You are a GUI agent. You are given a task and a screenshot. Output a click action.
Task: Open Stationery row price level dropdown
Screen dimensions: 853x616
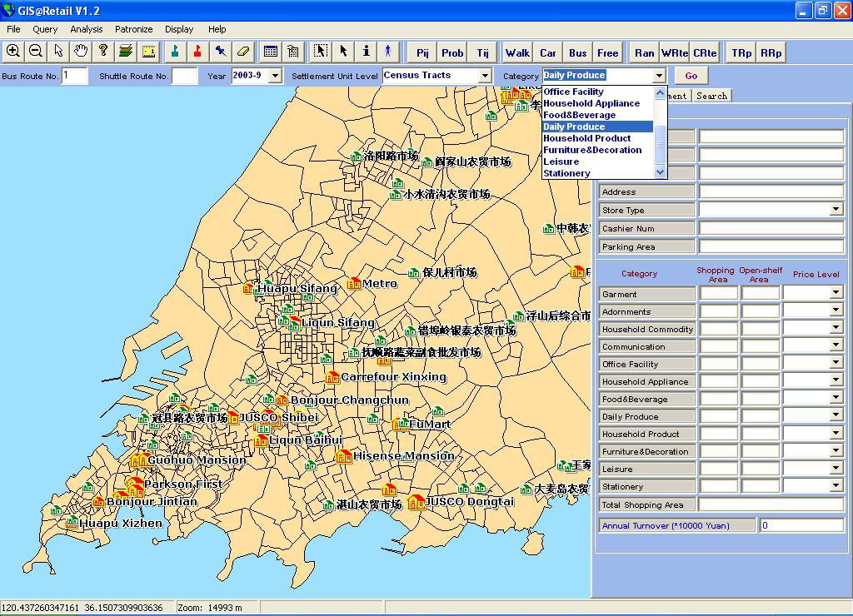836,485
